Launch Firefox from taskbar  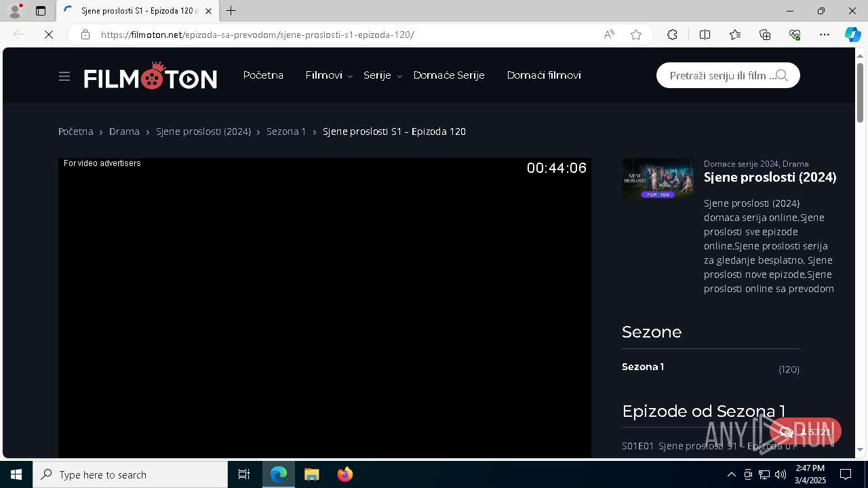click(x=345, y=474)
